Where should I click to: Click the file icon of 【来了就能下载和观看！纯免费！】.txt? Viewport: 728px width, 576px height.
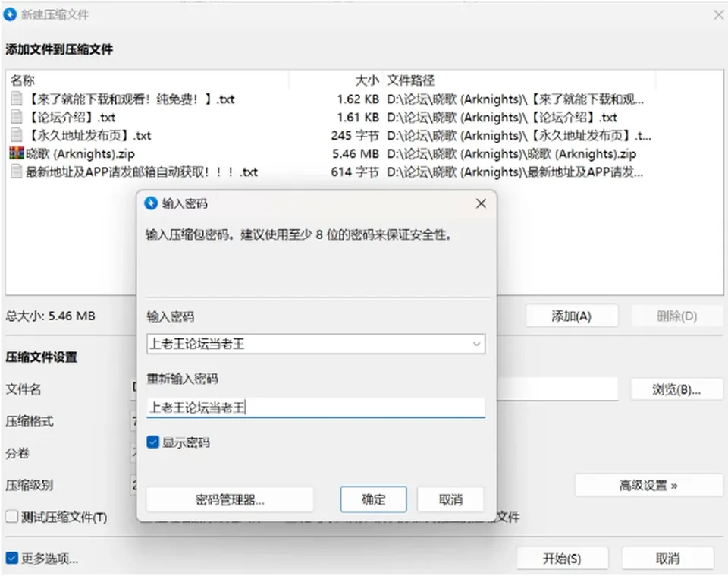click(17, 99)
